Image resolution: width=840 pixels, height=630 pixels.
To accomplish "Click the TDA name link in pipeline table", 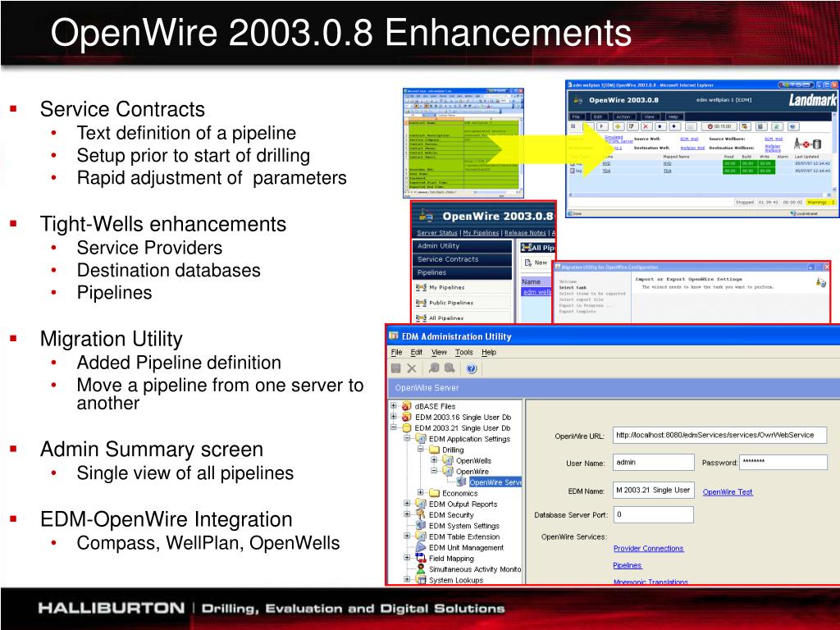I will [606, 171].
